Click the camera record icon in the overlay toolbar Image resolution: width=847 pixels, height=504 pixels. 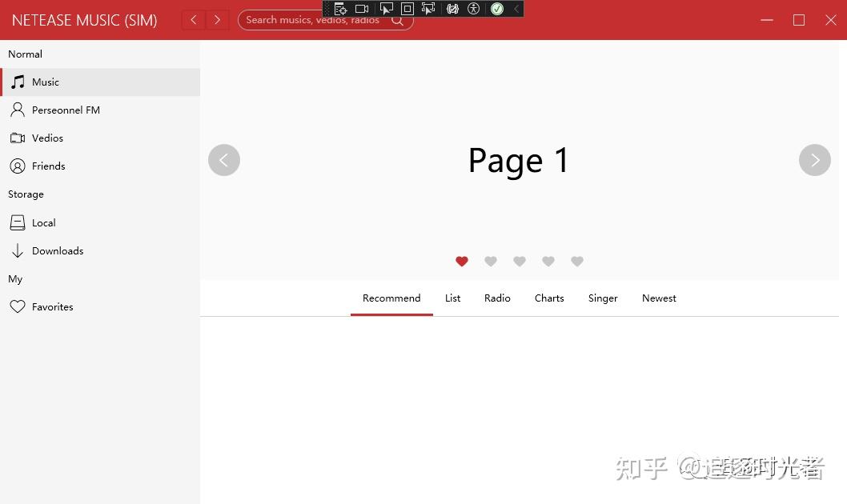(x=361, y=8)
